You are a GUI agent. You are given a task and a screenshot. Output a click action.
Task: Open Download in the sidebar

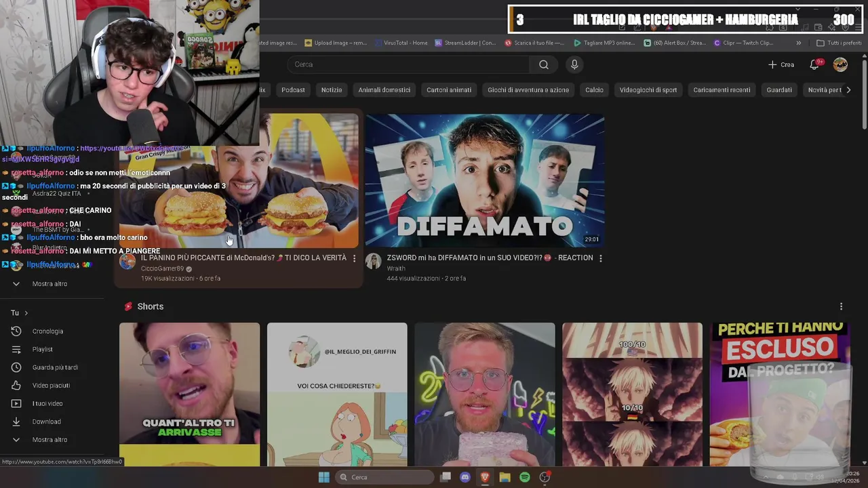click(46, 422)
